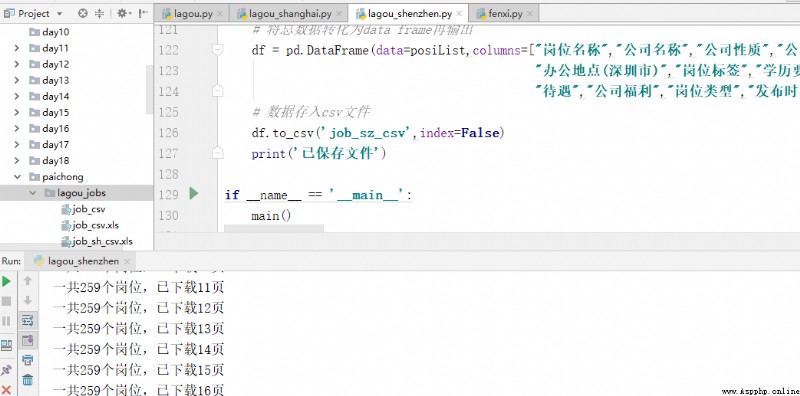This screenshot has width=800, height=396.
Task: Expand the day14 folder
Action: point(17,96)
